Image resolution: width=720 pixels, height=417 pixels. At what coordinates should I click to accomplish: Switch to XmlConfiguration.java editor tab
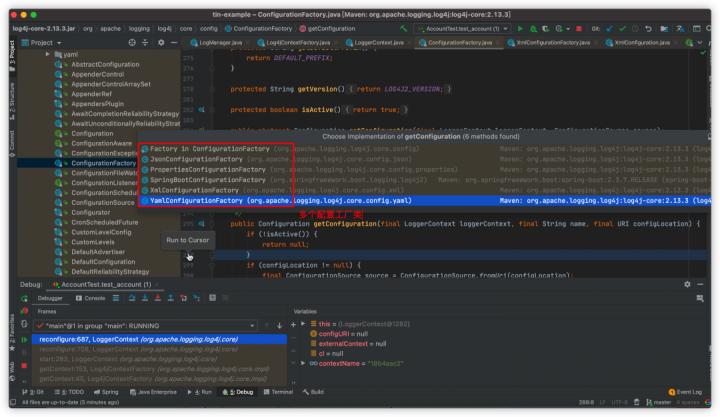pyautogui.click(x=638, y=43)
